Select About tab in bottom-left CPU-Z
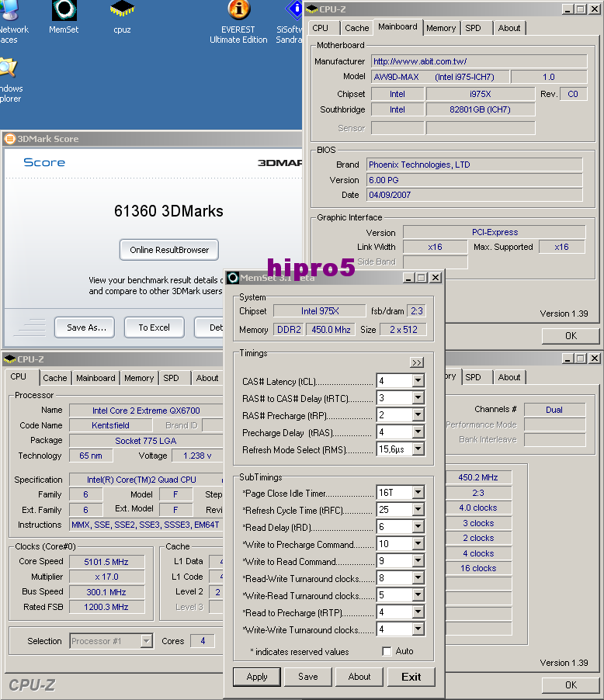Viewport: 604px width, 700px height. (207, 378)
